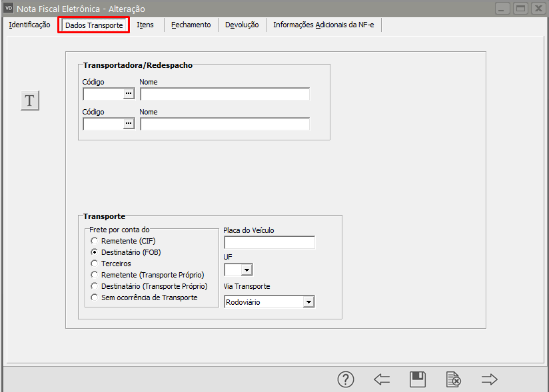Maximize the Nota Fiscal Eletrônica window
The image size is (549, 392).
[520, 9]
